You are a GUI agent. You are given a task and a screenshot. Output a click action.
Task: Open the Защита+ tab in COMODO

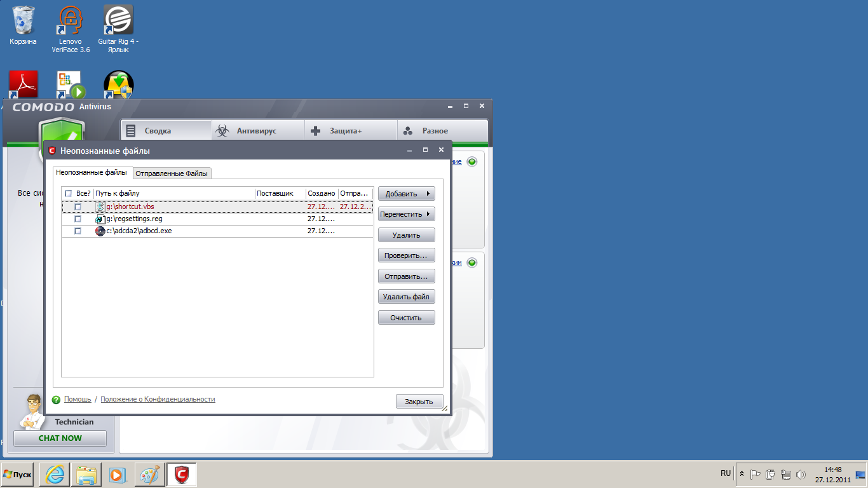pos(351,131)
